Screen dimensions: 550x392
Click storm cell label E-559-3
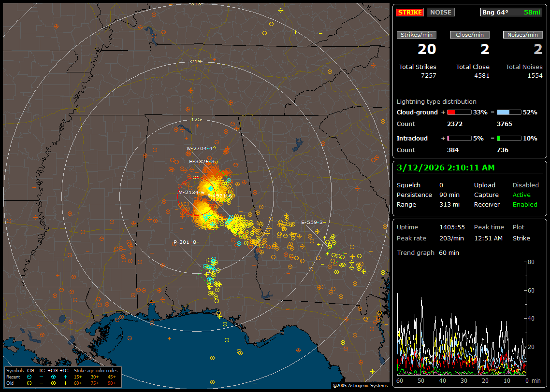[x=312, y=222]
